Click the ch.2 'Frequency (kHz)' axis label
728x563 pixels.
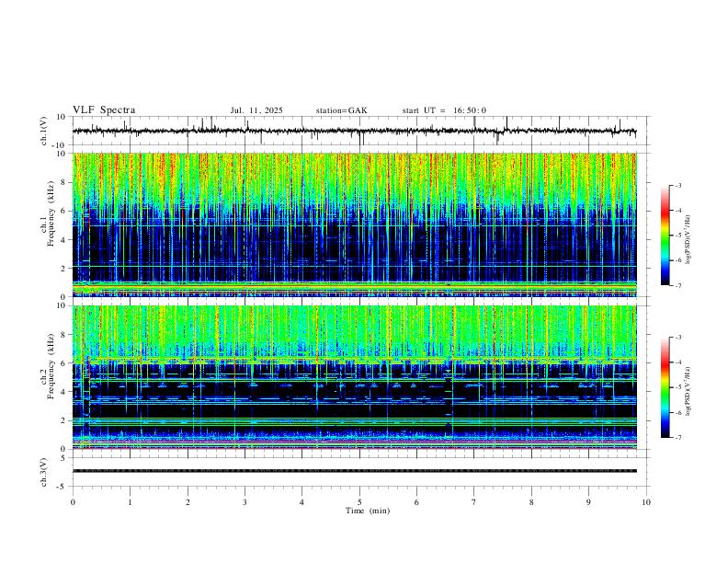coord(51,366)
